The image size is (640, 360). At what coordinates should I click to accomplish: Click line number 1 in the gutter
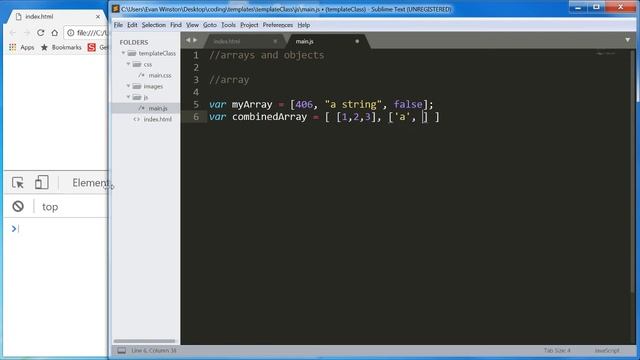click(x=196, y=55)
